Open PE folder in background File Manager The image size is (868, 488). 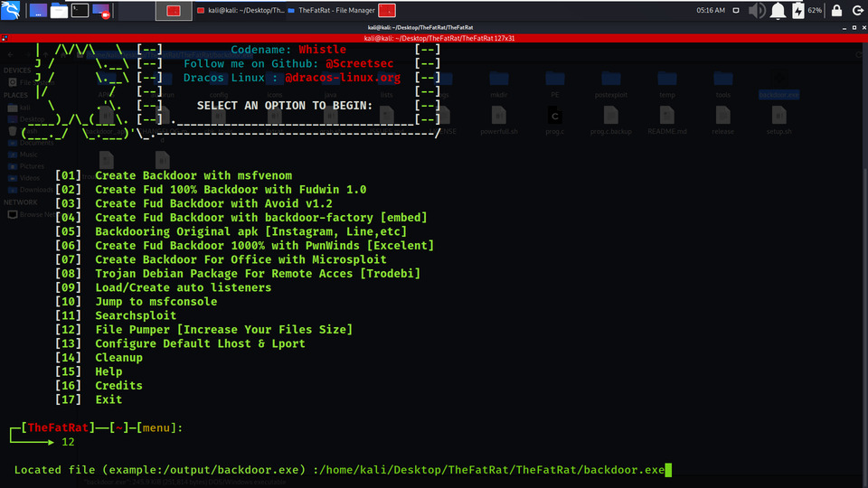point(555,85)
